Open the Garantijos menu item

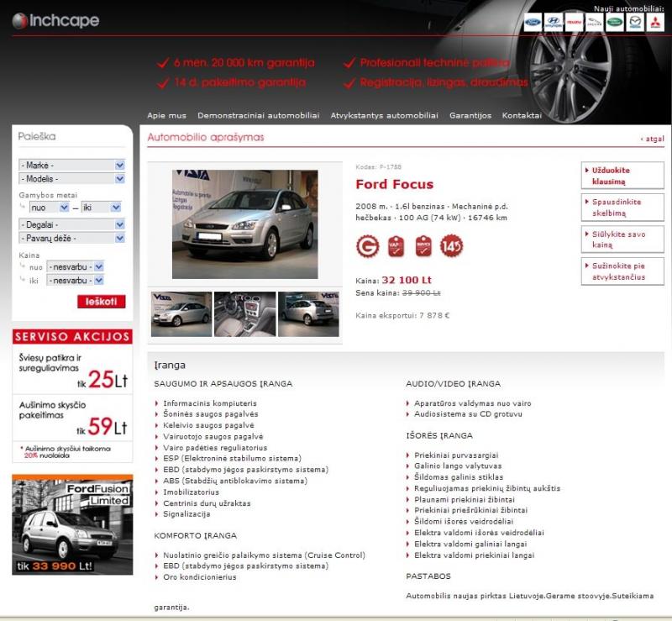point(470,115)
